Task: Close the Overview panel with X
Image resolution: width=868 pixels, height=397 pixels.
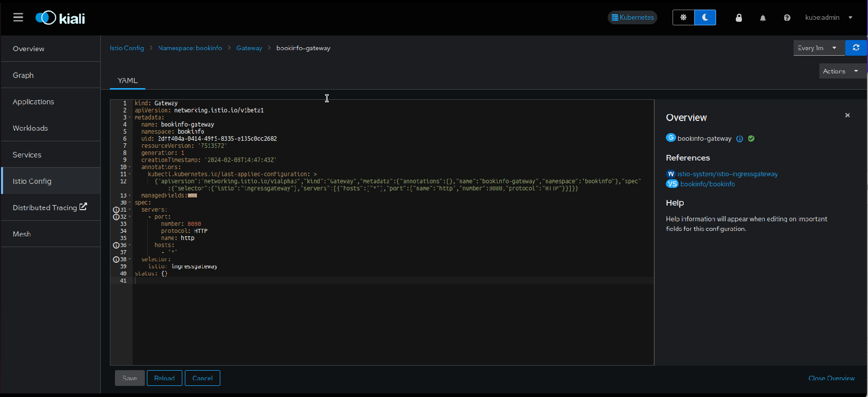Action: coord(847,115)
